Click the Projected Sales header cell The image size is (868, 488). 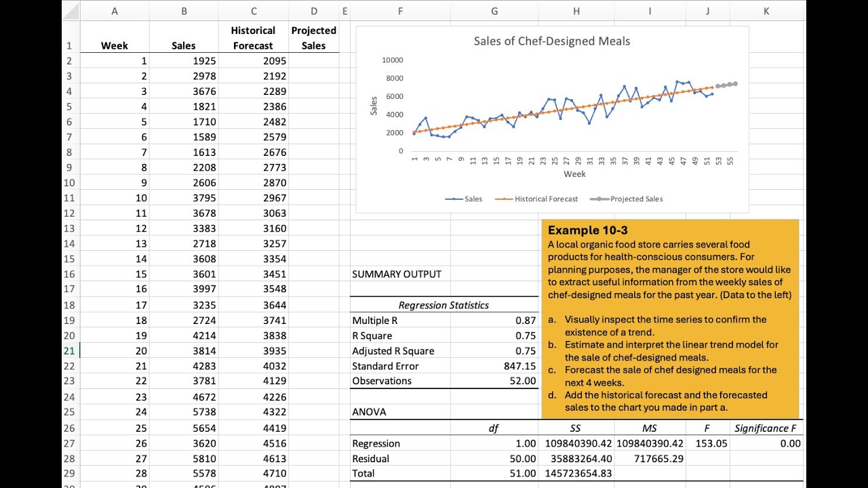(314, 38)
